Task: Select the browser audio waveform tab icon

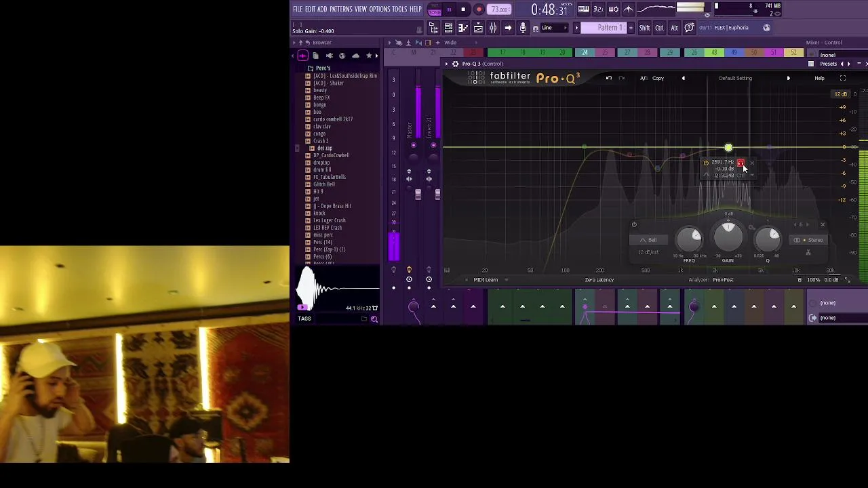Action: 302,56
